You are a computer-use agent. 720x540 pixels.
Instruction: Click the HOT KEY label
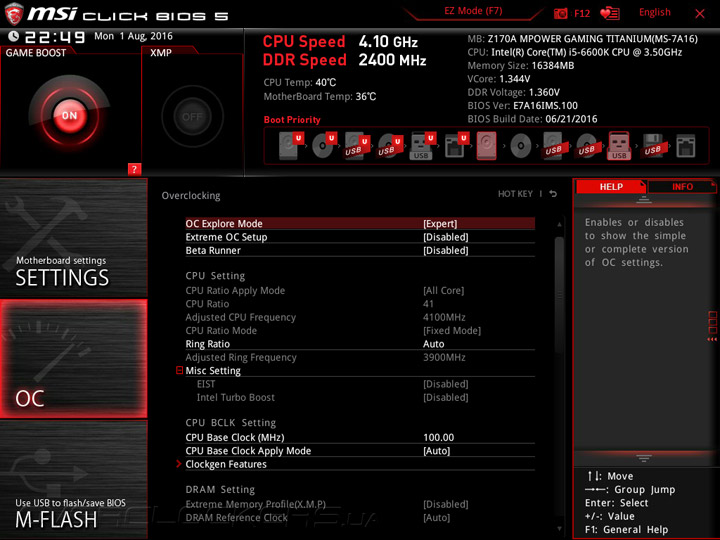515,194
